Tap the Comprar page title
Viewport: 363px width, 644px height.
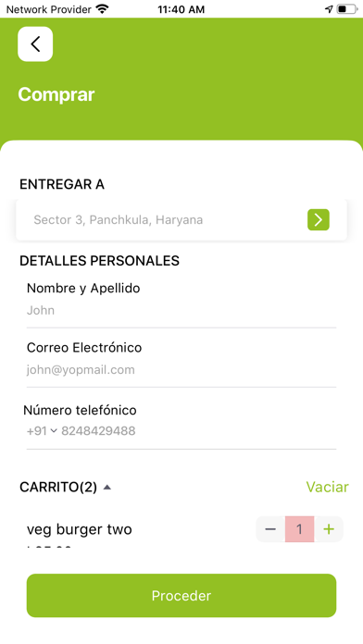[56, 94]
